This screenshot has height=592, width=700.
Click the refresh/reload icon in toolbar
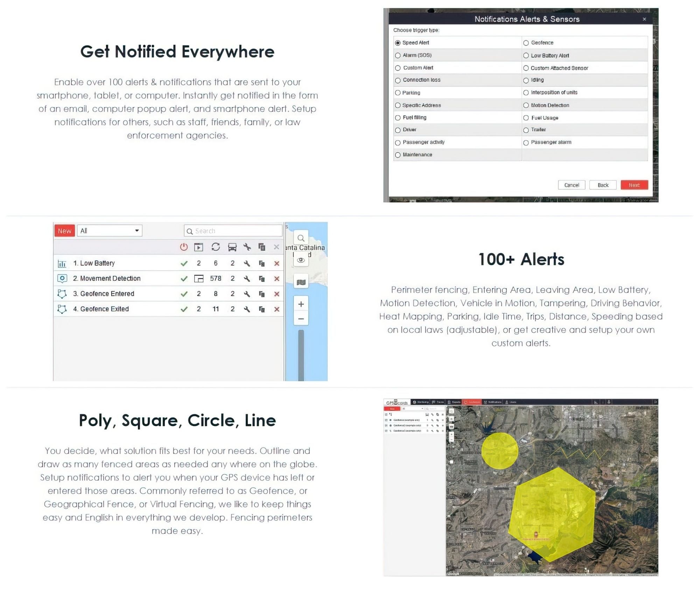tap(215, 247)
